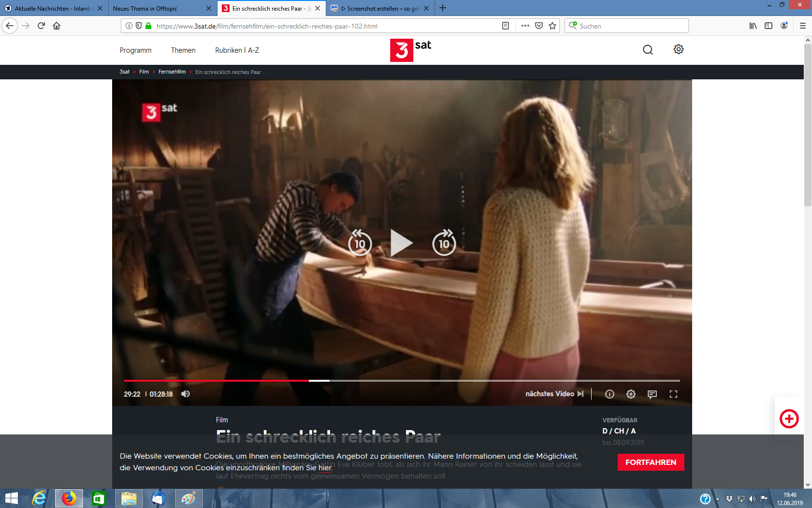Enter fullscreen video mode

click(673, 394)
